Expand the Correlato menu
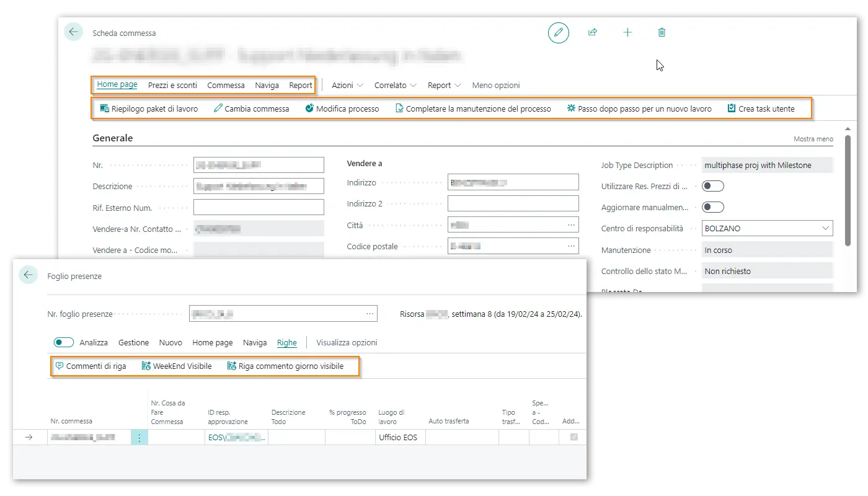The image size is (868, 496). click(x=396, y=85)
